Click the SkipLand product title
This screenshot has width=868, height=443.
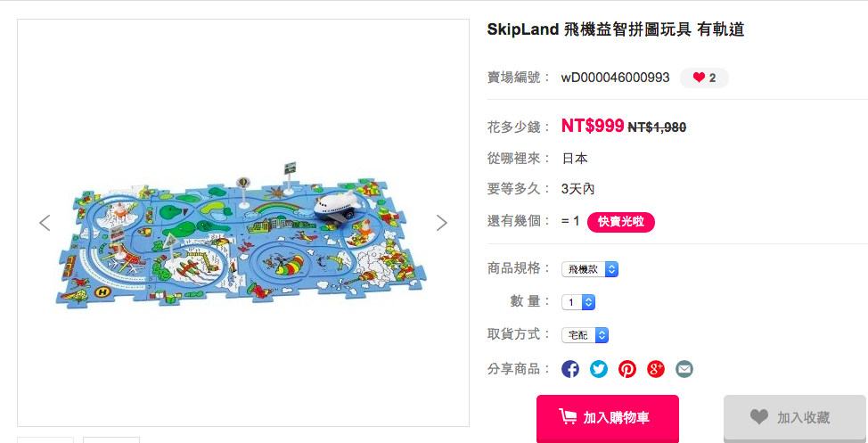coord(616,29)
